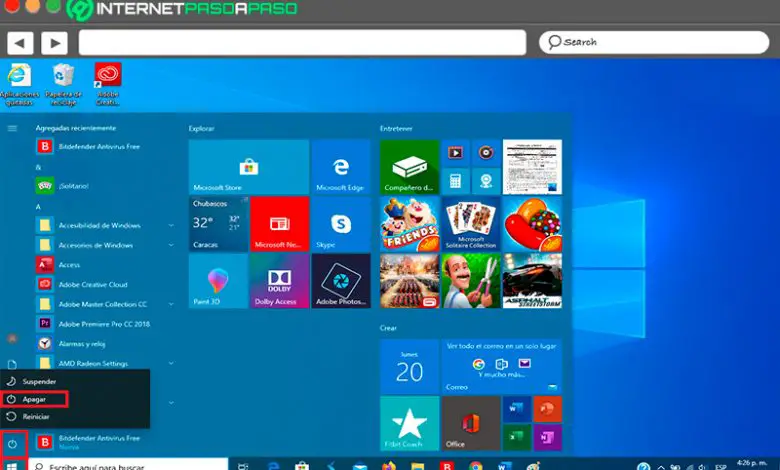Open the Gardenscapes game tile
This screenshot has width=780, height=470.
point(471,281)
